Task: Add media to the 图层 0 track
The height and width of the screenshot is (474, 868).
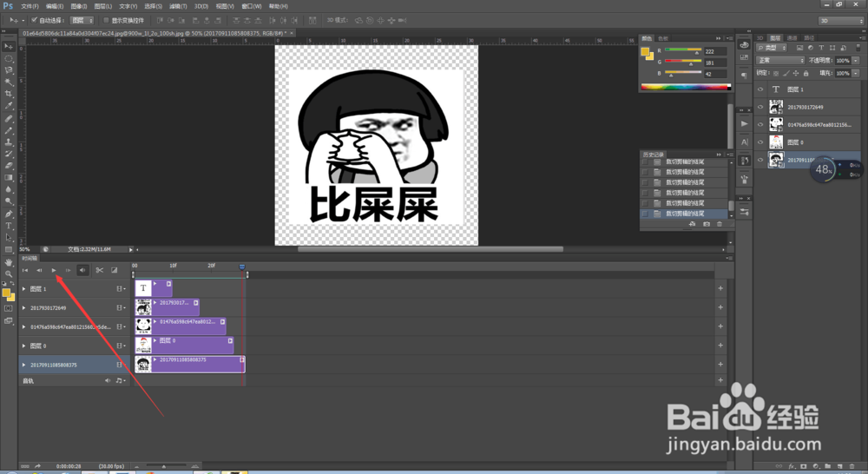Action: click(x=720, y=345)
